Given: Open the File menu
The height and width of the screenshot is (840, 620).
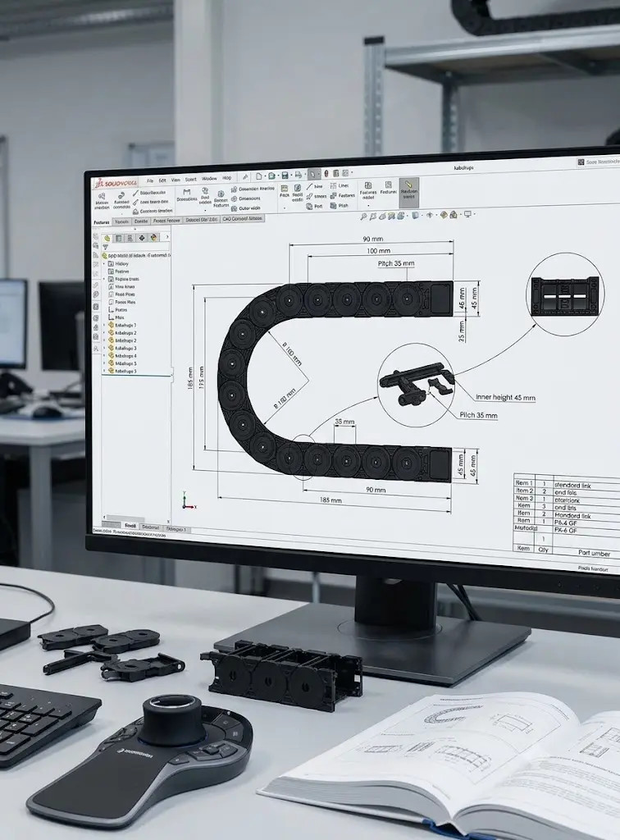Looking at the screenshot, I should (x=150, y=180).
